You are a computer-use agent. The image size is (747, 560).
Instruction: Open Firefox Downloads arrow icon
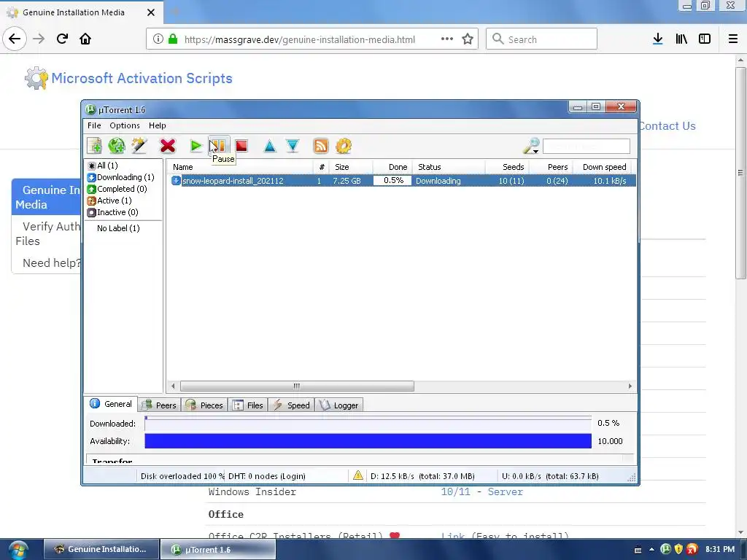coord(658,39)
